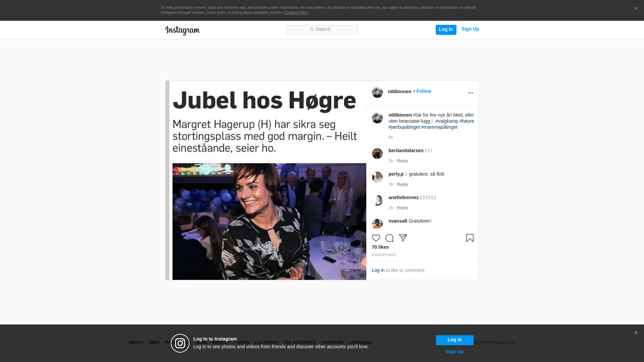Click n00binnen avatar beside caption
This screenshot has width=644, height=362.
377,118
